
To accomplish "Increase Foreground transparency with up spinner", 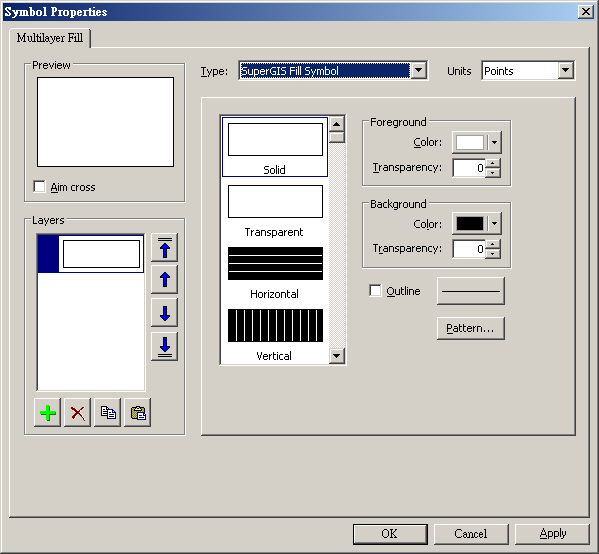I will coord(493,164).
